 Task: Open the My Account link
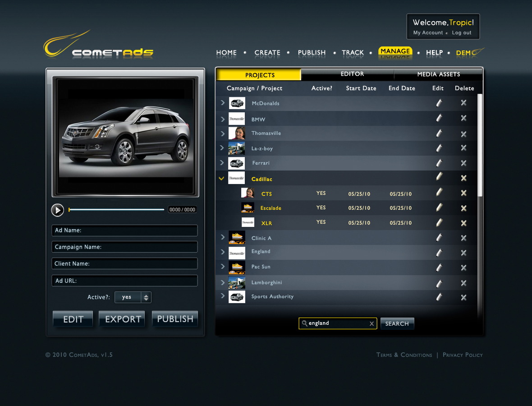(428, 32)
